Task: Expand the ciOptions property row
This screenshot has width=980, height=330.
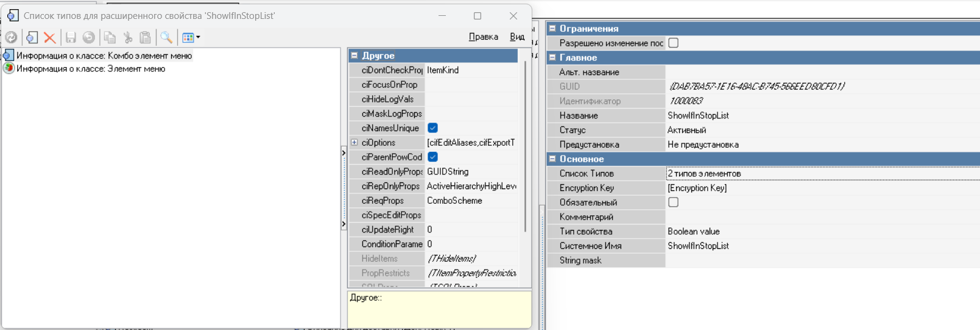Action: click(354, 143)
